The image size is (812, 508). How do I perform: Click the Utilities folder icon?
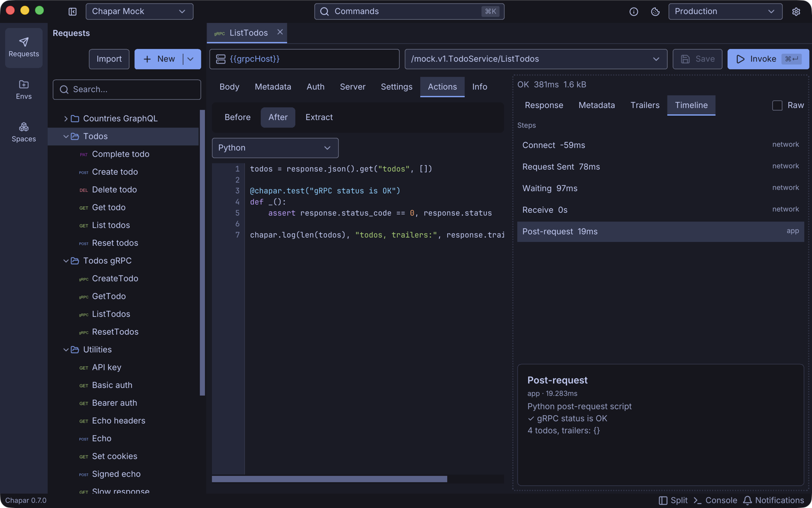(x=75, y=350)
